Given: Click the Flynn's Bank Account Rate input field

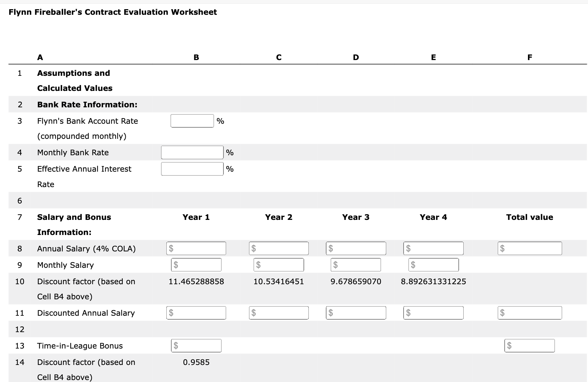Looking at the screenshot, I should coord(192,121).
